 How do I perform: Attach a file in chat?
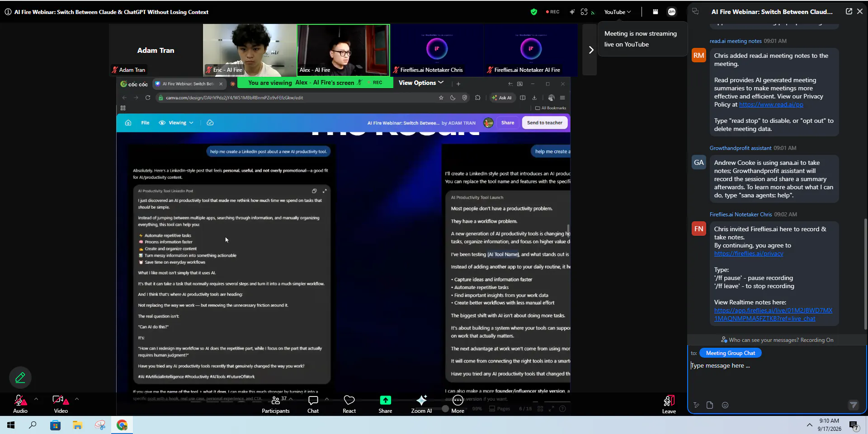tap(710, 405)
